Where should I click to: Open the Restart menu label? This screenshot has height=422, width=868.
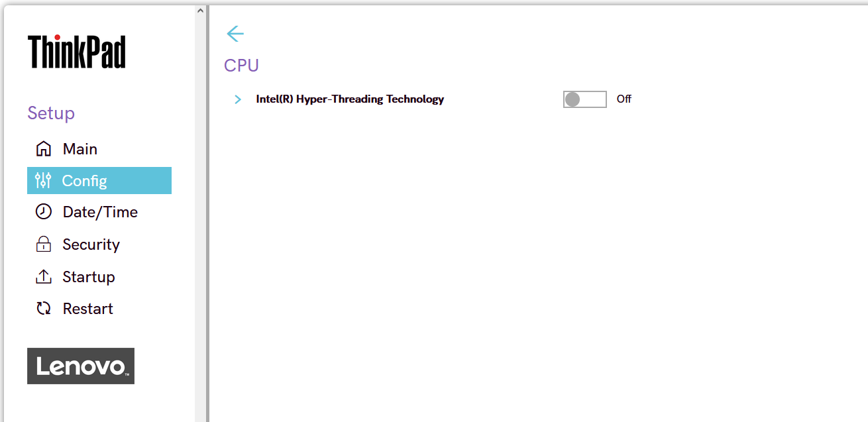coord(88,309)
